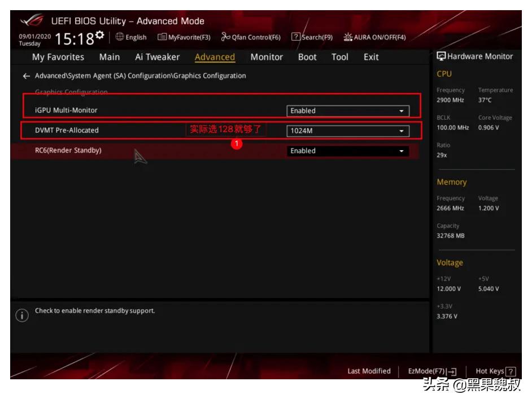532x403 pixels.
Task: Click the Ratio 29x value
Action: point(442,155)
